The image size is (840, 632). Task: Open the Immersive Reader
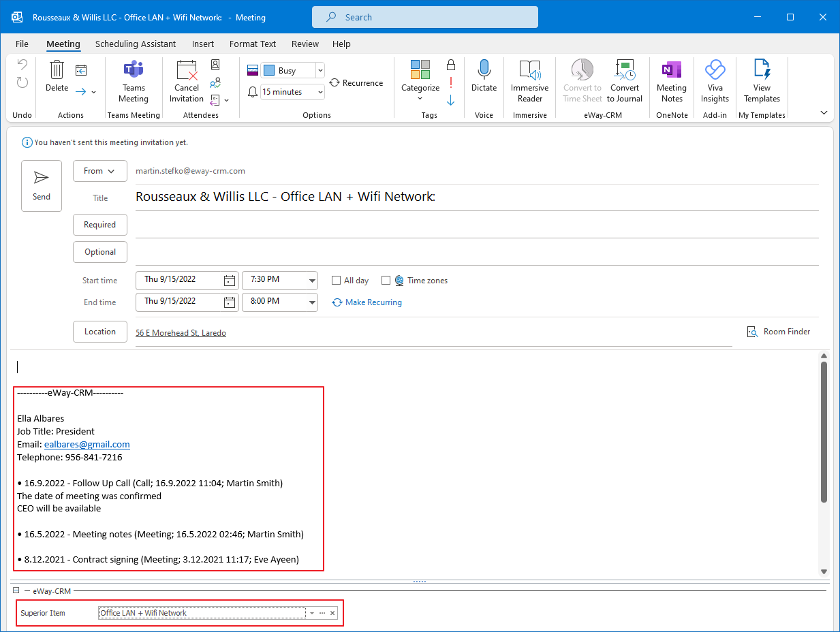[530, 81]
